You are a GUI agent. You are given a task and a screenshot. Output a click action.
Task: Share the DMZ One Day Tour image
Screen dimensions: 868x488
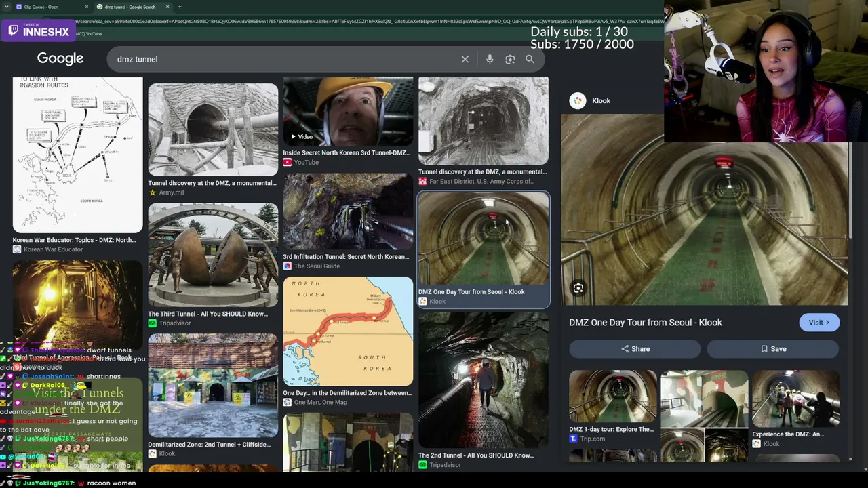point(635,349)
